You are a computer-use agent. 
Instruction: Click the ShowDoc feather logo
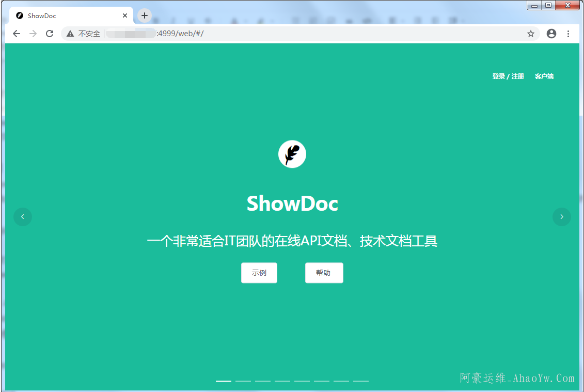coord(292,154)
